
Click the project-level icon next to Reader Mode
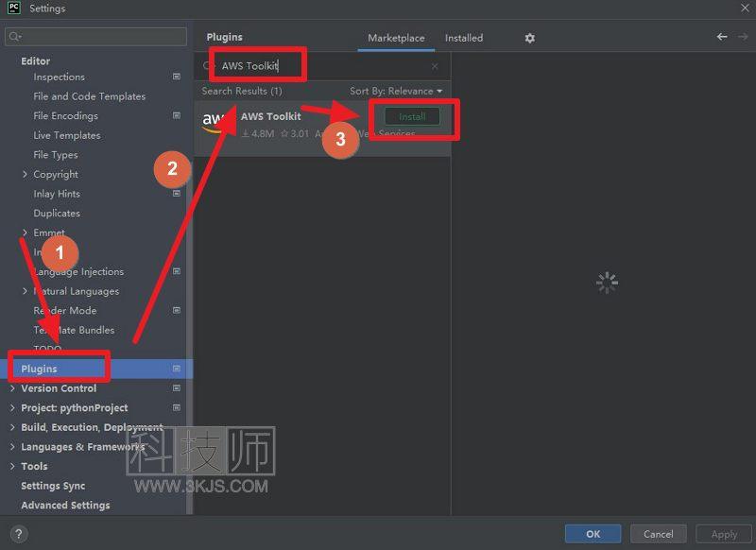pyautogui.click(x=177, y=310)
